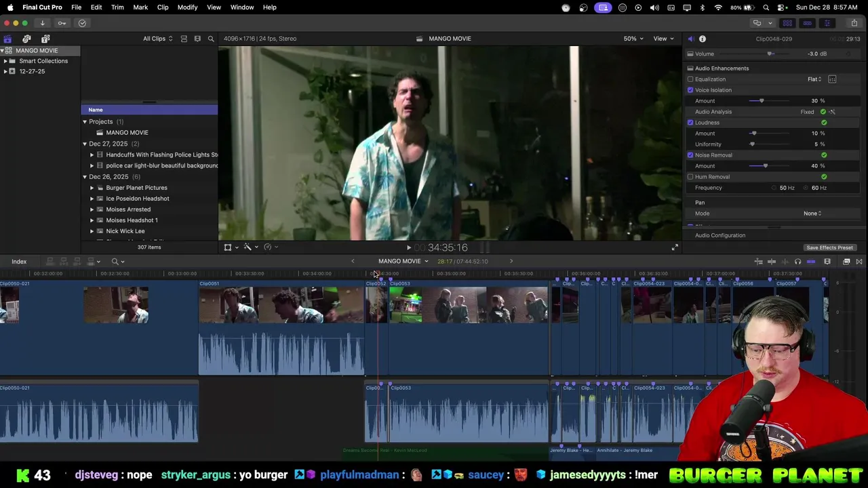Screen dimensions: 868x488
Task: Select the 60 Hz frequency radio button
Action: (806, 188)
